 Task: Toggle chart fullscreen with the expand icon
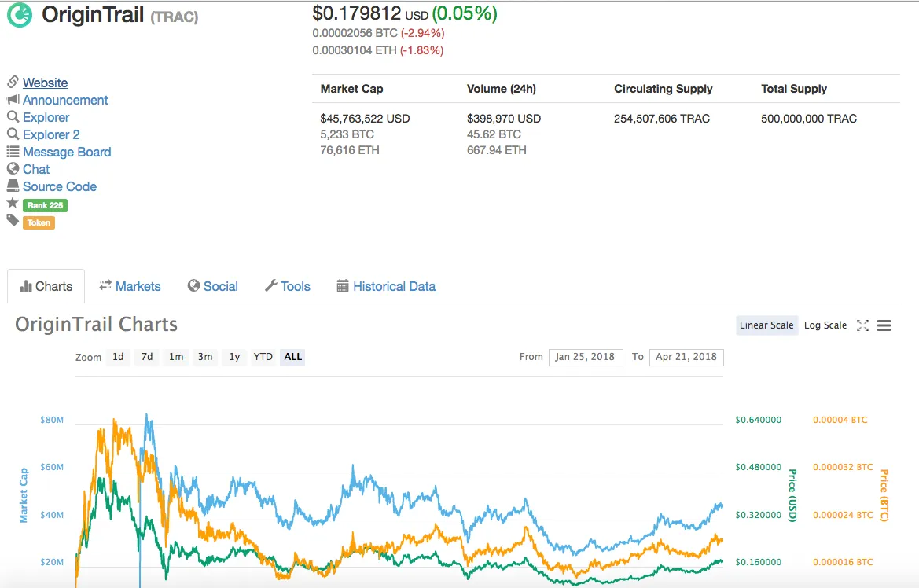coord(862,325)
